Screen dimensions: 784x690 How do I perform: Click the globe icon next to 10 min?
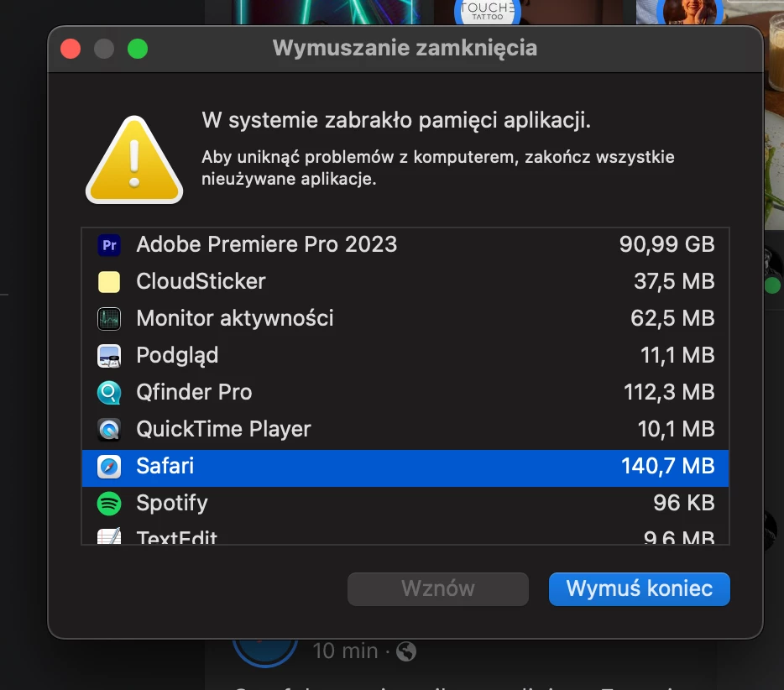click(x=406, y=651)
